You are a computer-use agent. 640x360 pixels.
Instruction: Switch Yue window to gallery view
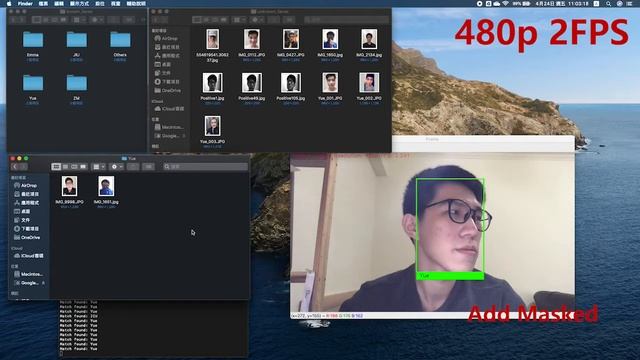point(83,167)
